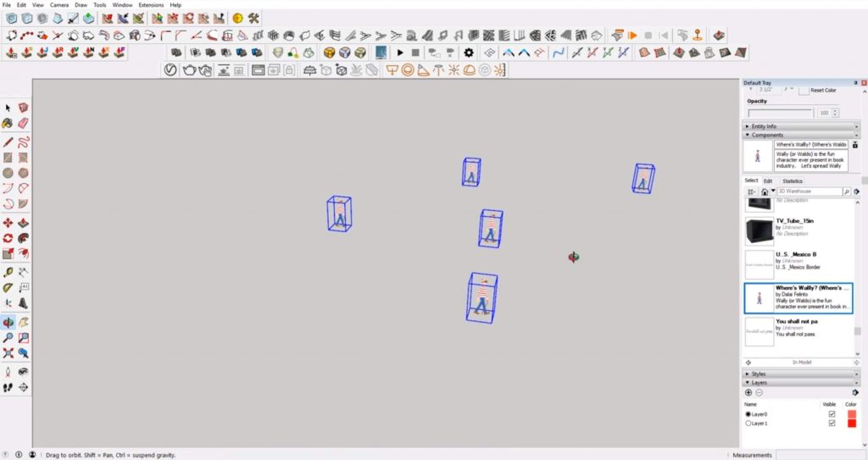The width and height of the screenshot is (868, 460).
Task: Click into the 3D Warehouse search field
Action: (810, 191)
